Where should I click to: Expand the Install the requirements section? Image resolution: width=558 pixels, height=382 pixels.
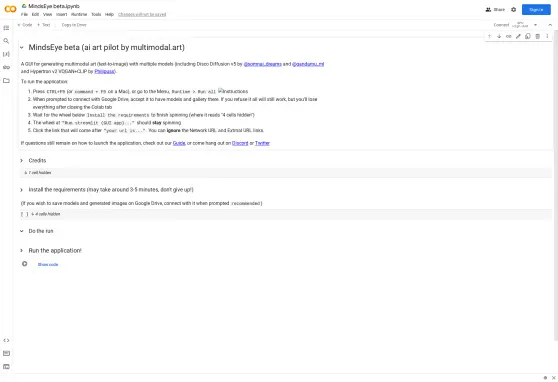22,190
